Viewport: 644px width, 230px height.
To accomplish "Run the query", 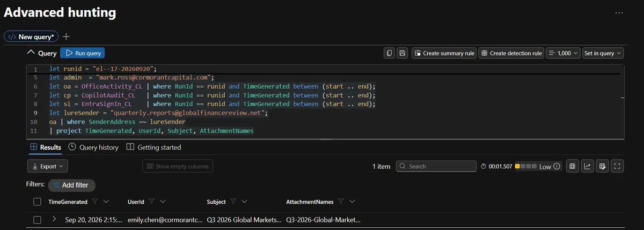I will point(83,53).
